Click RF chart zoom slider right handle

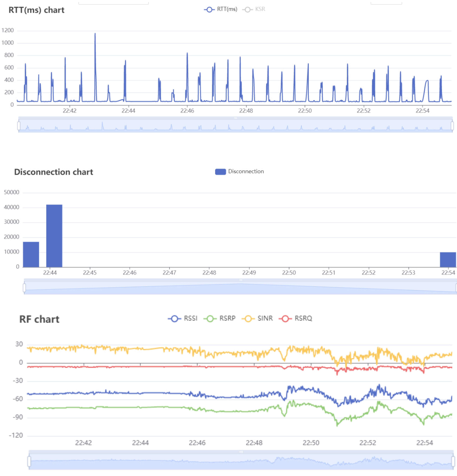(453, 461)
